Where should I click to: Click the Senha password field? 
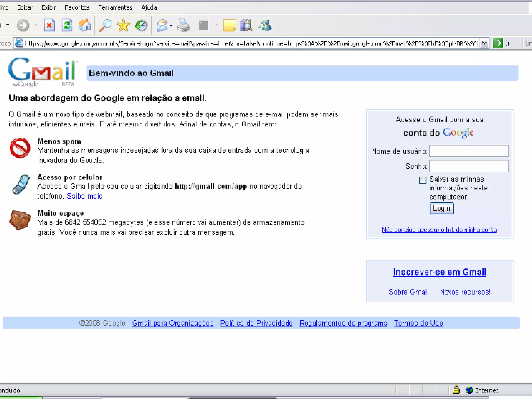pyautogui.click(x=469, y=166)
